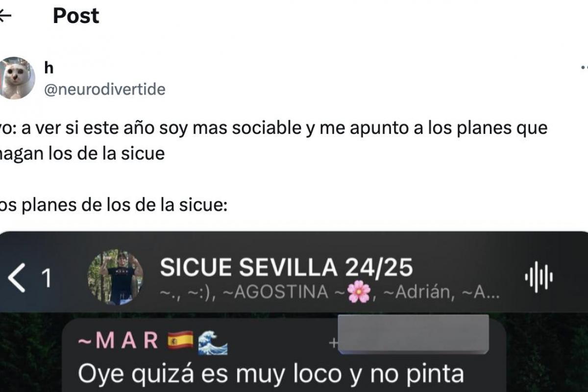Click the group members list subtitle
Image resolution: width=588 pixels, height=392 pixels.
click(x=331, y=293)
